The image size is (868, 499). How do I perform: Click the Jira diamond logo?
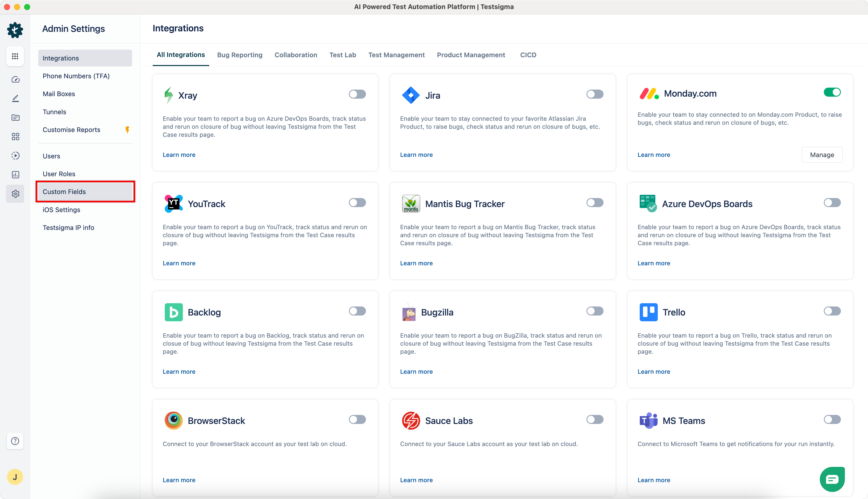click(411, 95)
